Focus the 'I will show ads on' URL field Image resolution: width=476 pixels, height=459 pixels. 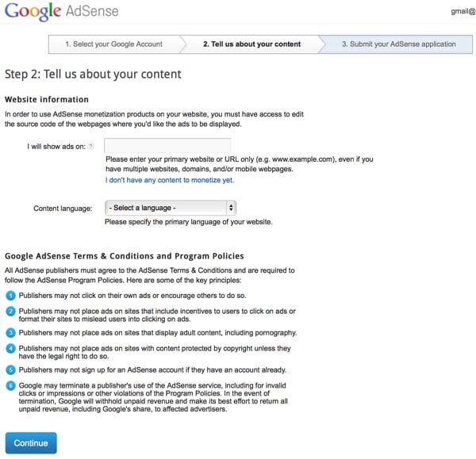167,146
